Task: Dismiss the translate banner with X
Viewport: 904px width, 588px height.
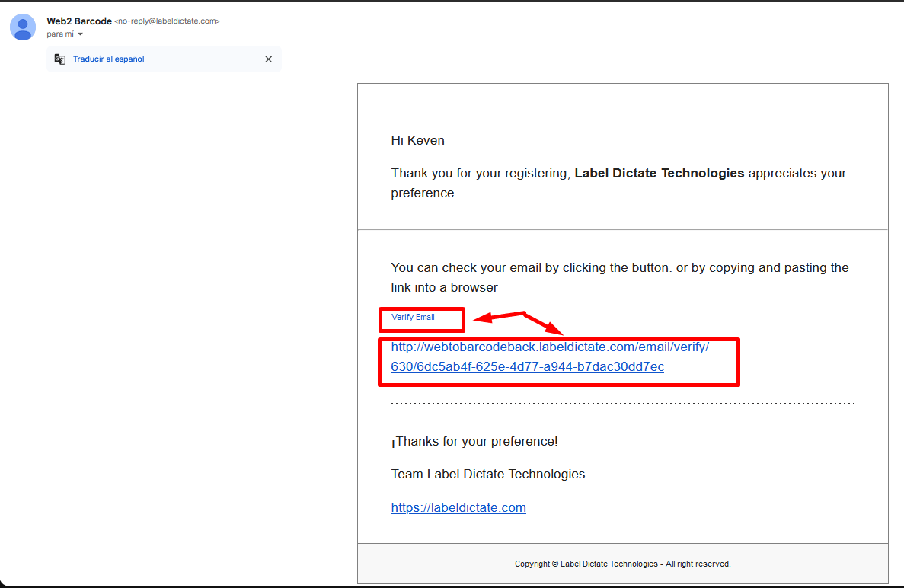Action: point(269,59)
